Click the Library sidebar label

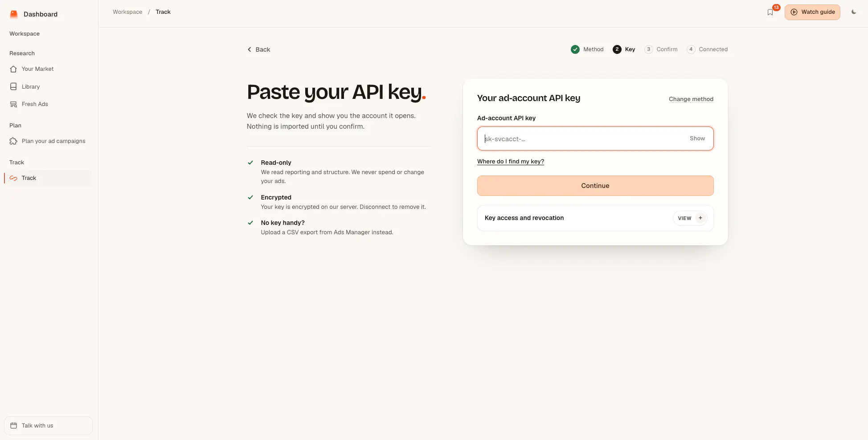point(31,87)
